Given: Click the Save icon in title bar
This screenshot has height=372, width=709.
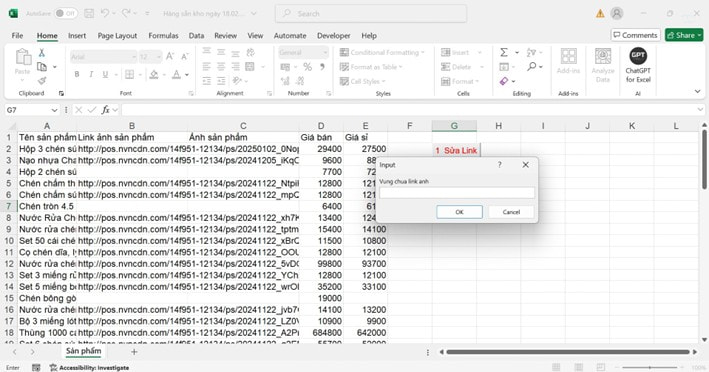Looking at the screenshot, I should (x=89, y=14).
